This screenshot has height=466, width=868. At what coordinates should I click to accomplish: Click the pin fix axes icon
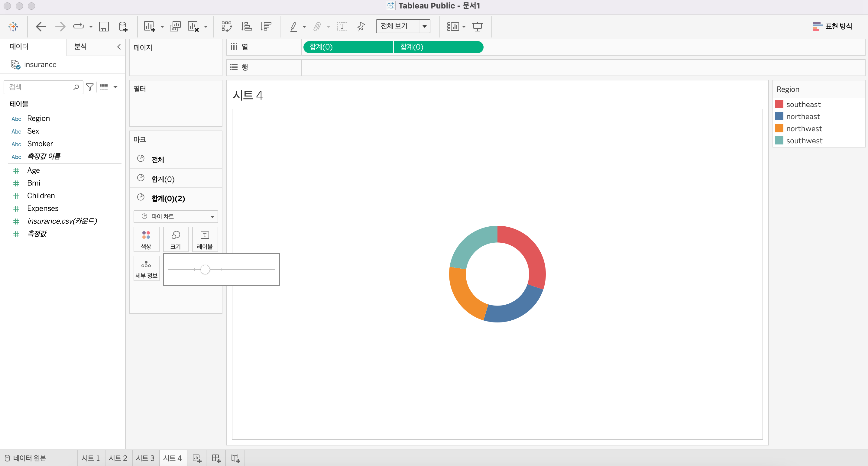click(361, 26)
